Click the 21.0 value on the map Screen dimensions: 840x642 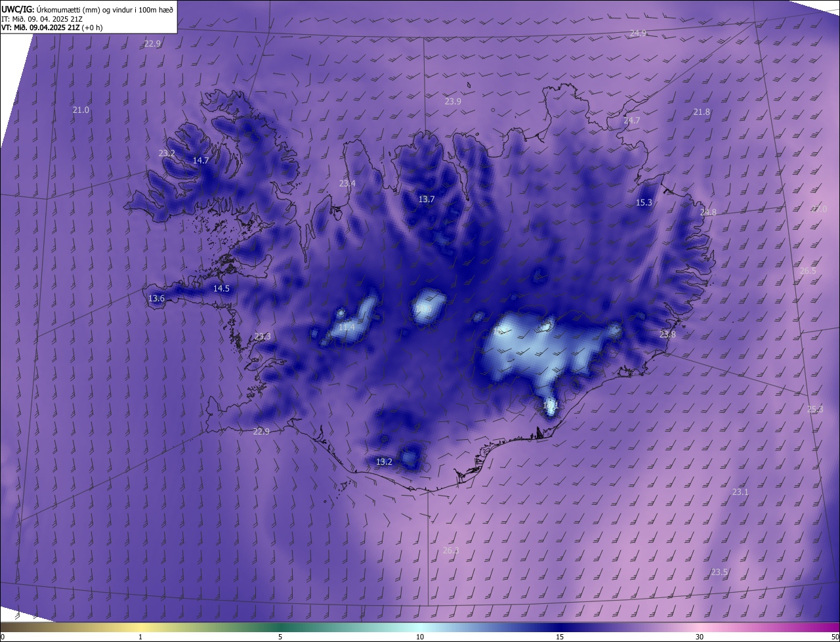coord(81,110)
